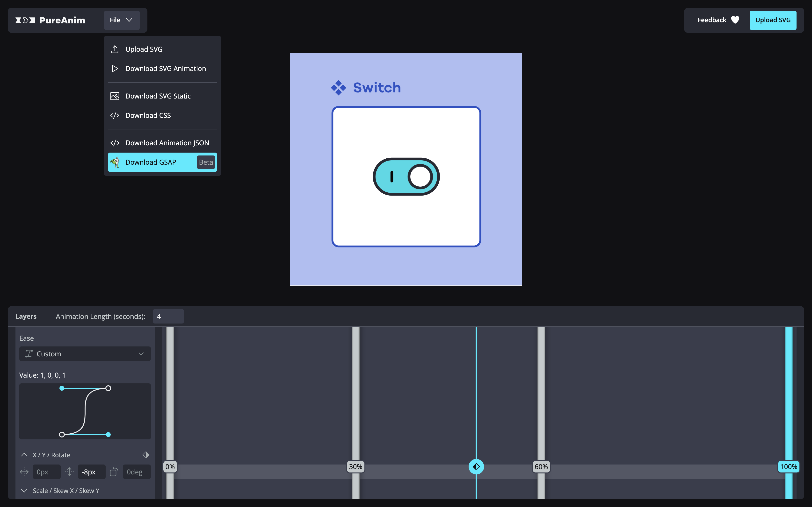Collapse the X / Y / Rotate section
812x507 pixels.
point(24,455)
